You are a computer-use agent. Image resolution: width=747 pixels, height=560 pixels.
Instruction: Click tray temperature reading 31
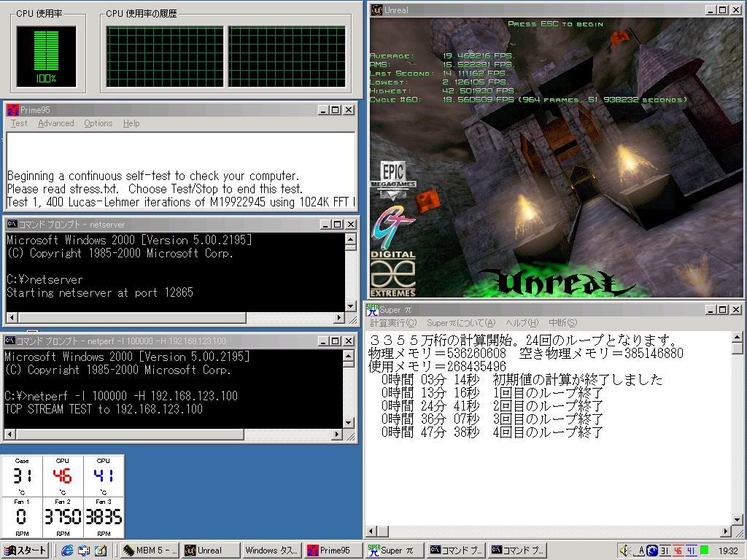(x=665, y=551)
